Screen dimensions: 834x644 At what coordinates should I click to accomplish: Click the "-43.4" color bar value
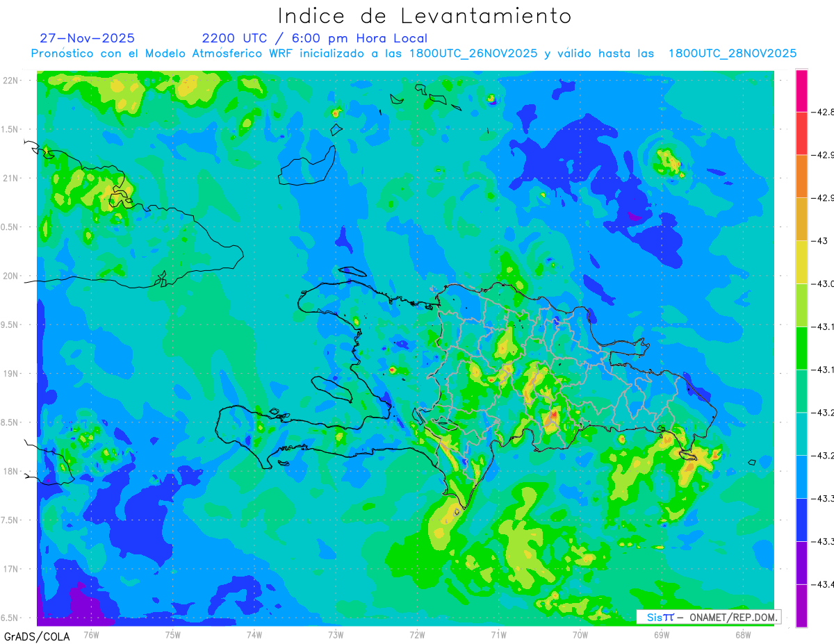pos(824,584)
